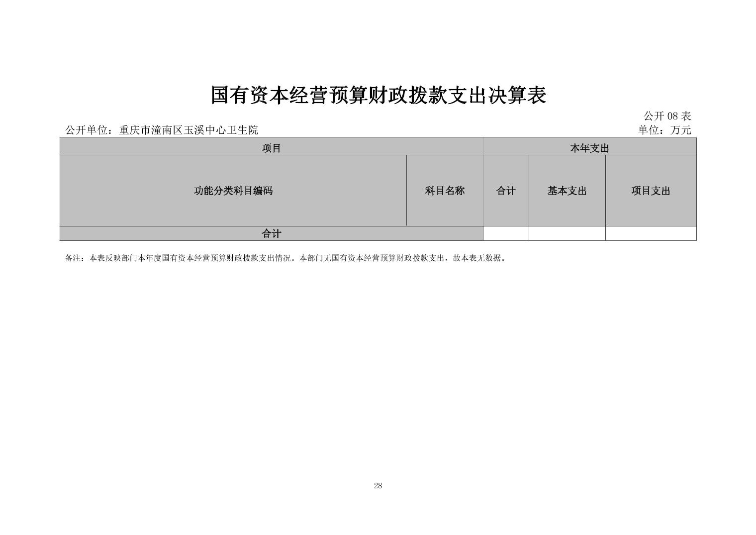Select the 单位：万元 label
Screen dimensions: 756x535
pyautogui.click(x=664, y=130)
